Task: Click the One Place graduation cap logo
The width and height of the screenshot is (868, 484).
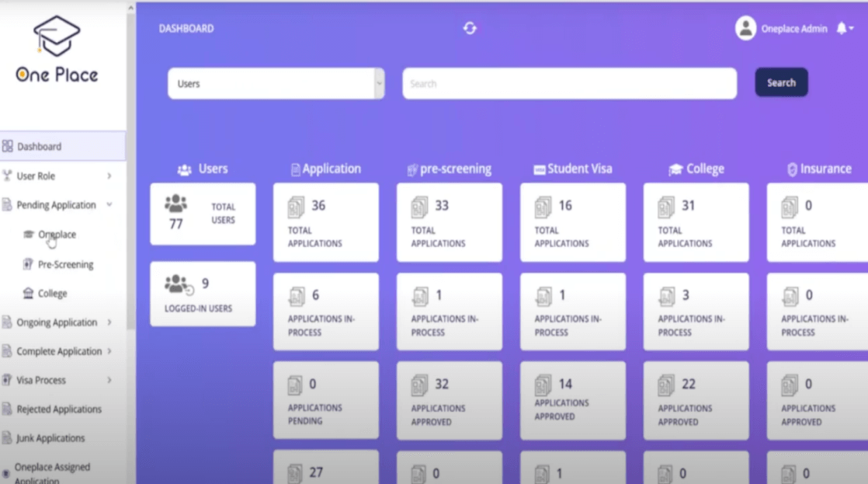Action: pos(57,37)
